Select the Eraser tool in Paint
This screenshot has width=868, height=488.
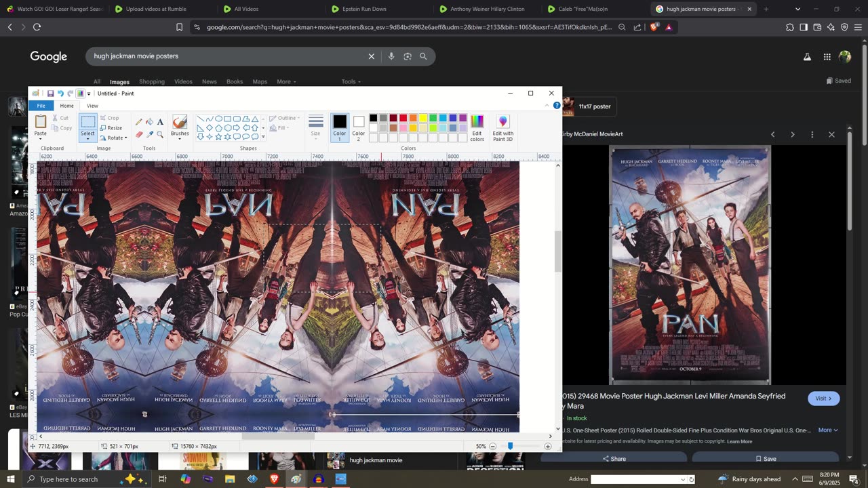pyautogui.click(x=139, y=134)
